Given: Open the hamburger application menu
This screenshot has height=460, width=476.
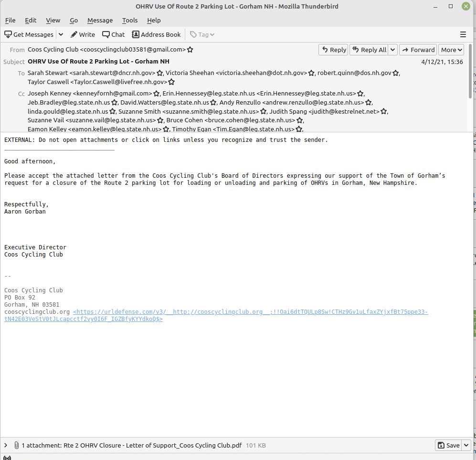Looking at the screenshot, I should coord(463,34).
